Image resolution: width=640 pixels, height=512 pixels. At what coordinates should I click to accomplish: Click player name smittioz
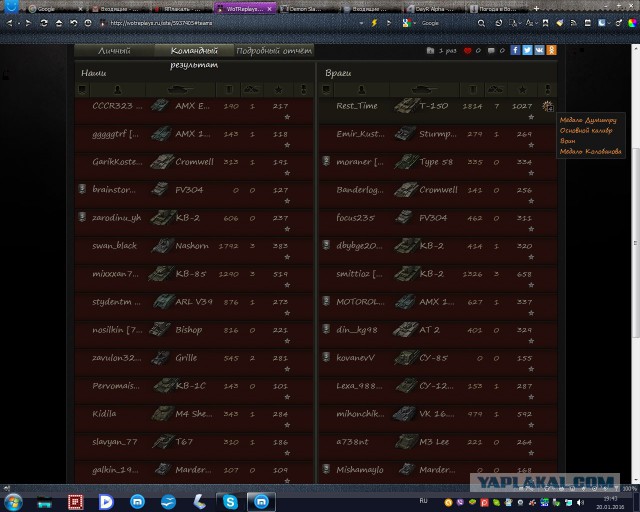point(360,274)
